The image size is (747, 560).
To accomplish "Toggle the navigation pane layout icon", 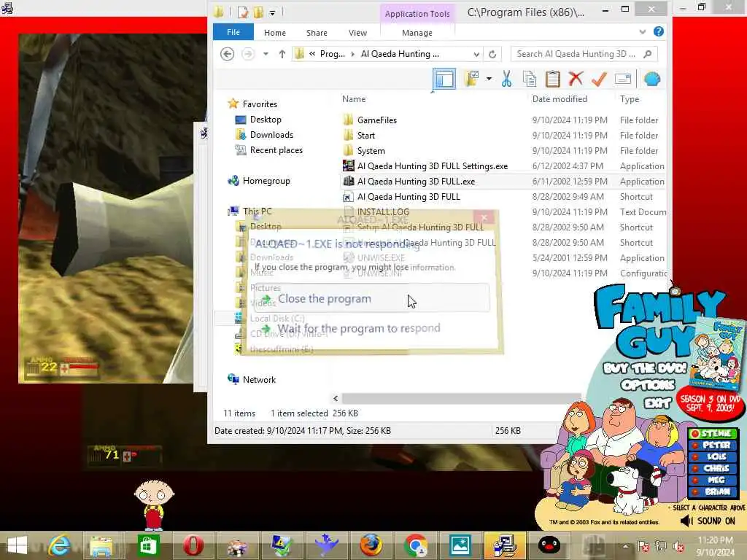I will point(444,79).
